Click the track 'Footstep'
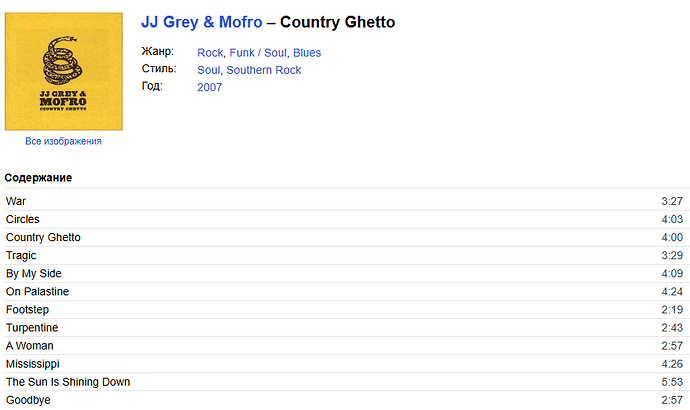Screen dimensions: 690x410 click(29, 310)
